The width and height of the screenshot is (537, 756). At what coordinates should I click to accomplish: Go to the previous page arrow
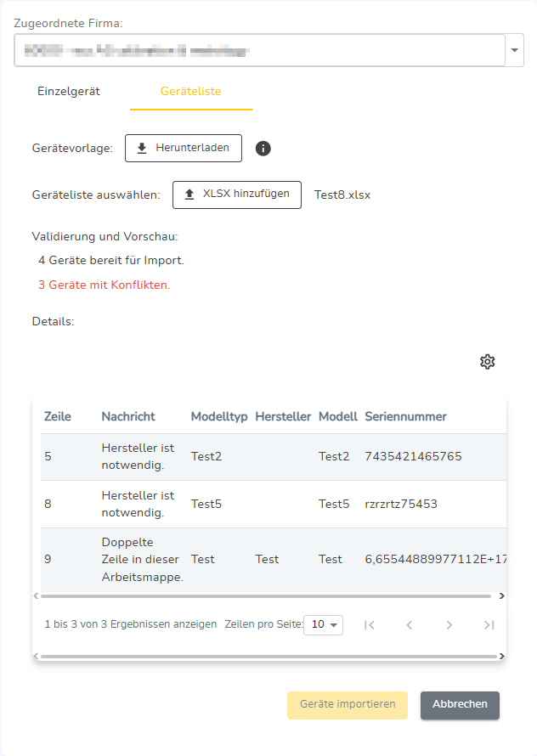point(410,625)
